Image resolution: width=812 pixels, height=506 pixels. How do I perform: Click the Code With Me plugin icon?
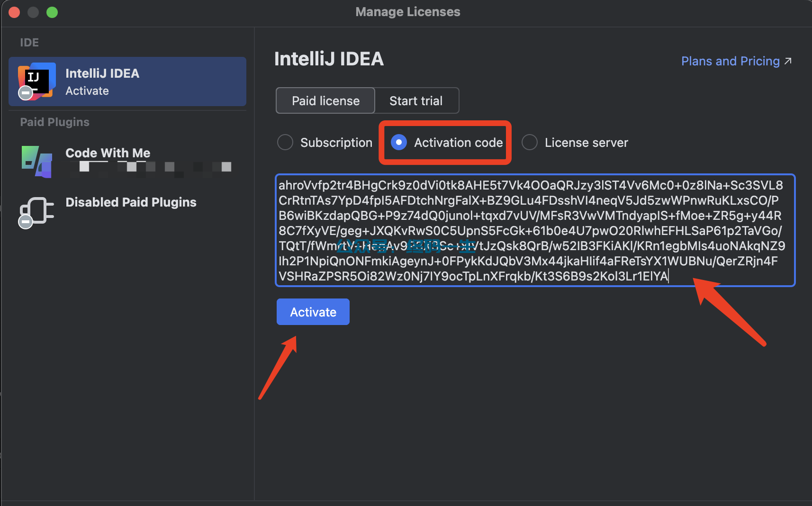pos(37,162)
